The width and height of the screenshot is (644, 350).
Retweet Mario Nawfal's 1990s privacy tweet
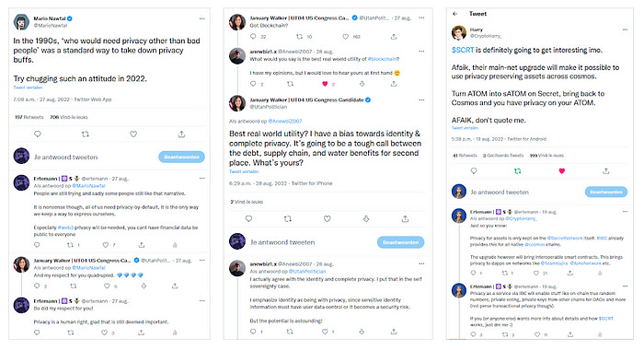pos(86,134)
